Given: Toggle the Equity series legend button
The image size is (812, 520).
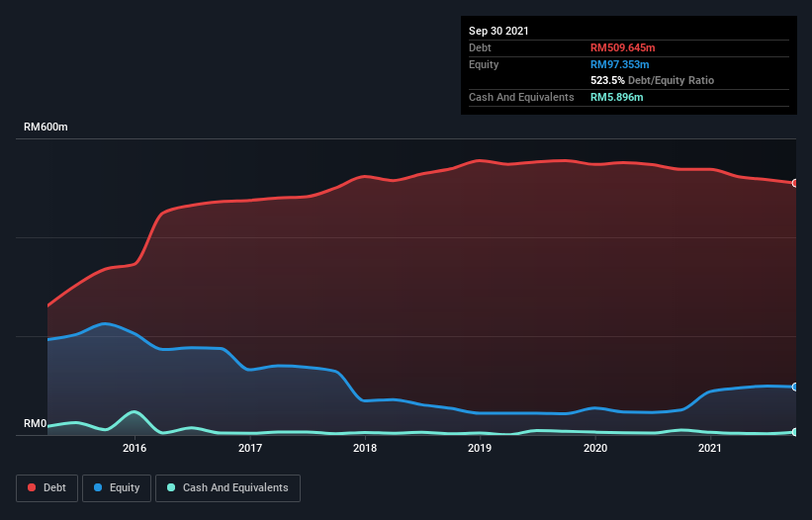Looking at the screenshot, I should [117, 488].
